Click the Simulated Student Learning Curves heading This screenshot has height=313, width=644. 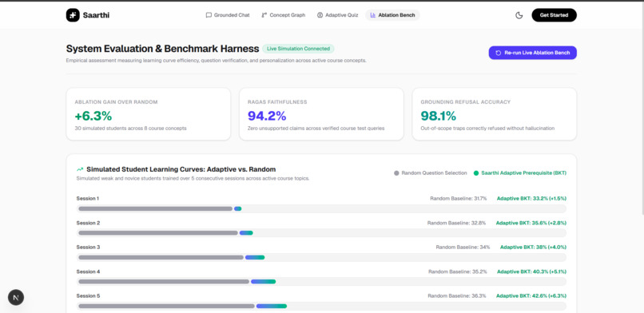pyautogui.click(x=181, y=169)
